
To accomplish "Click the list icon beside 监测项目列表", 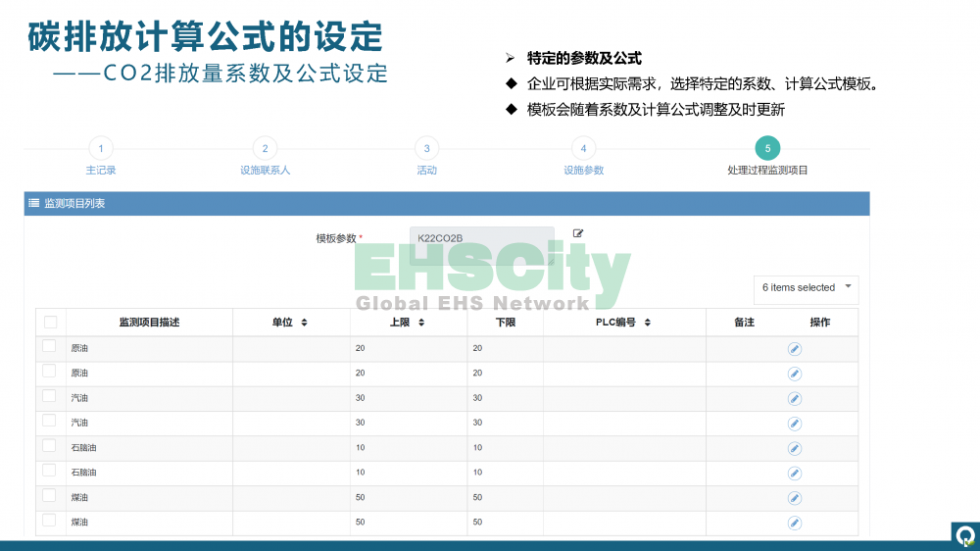I will pos(34,204).
